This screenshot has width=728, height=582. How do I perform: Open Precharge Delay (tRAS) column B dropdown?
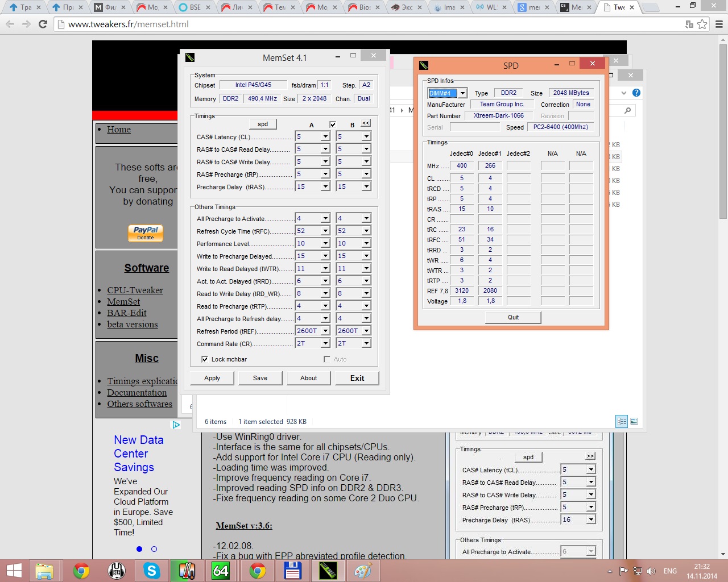coord(366,186)
